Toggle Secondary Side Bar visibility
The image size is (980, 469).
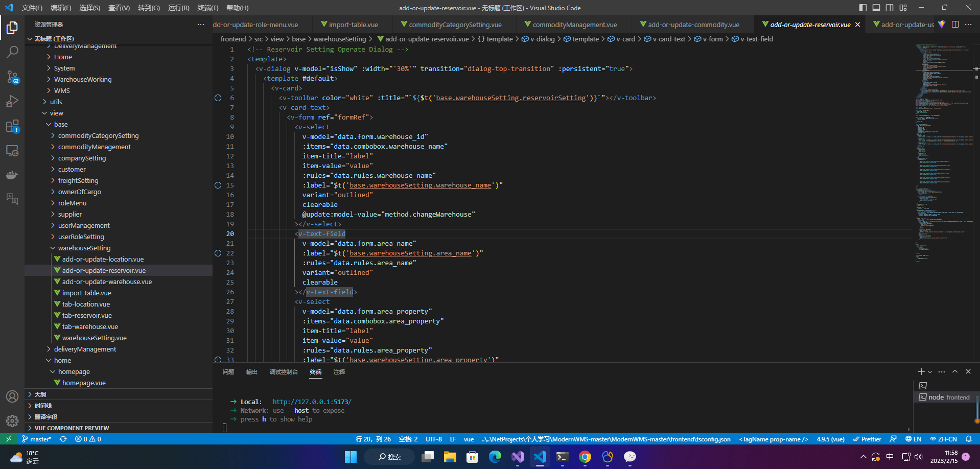890,8
